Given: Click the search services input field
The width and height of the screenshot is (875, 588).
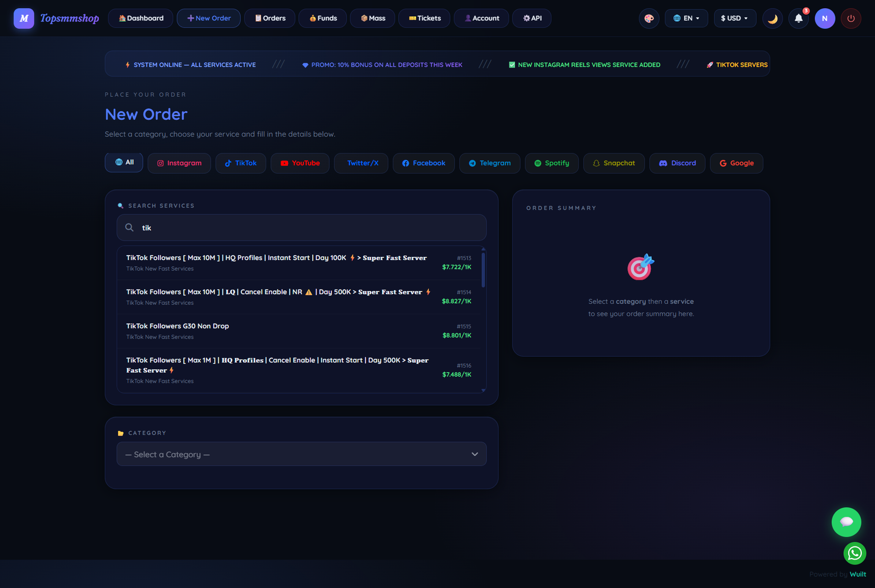Looking at the screenshot, I should point(301,227).
